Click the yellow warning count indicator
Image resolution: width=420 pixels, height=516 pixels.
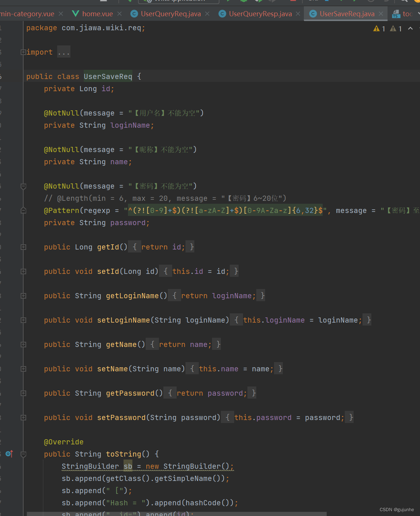379,28
